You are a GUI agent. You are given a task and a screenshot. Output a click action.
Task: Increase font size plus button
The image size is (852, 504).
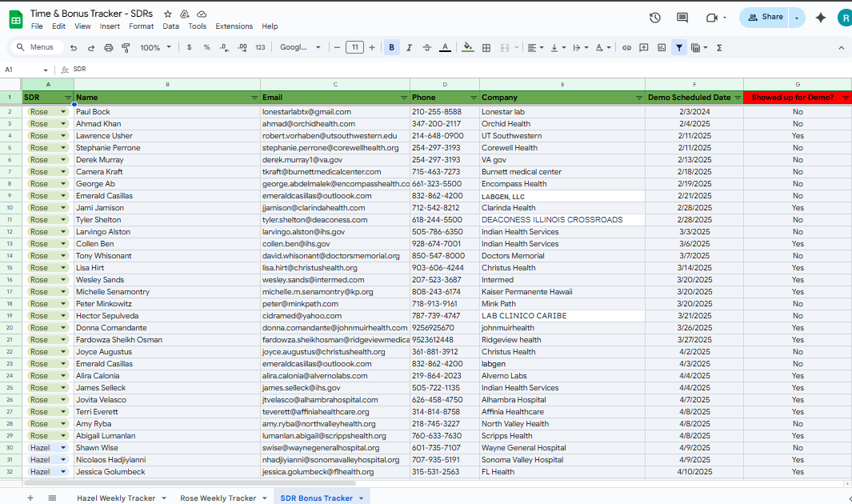coord(372,48)
